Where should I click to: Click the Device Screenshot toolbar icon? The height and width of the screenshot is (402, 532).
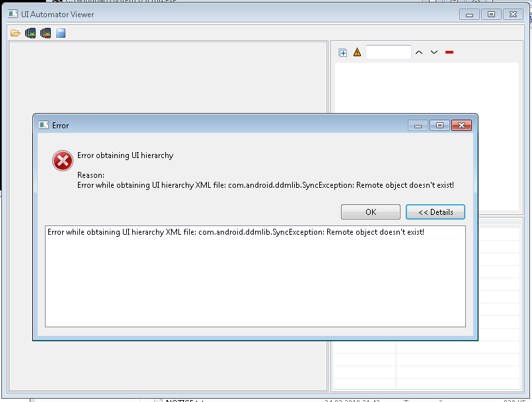[x=30, y=33]
